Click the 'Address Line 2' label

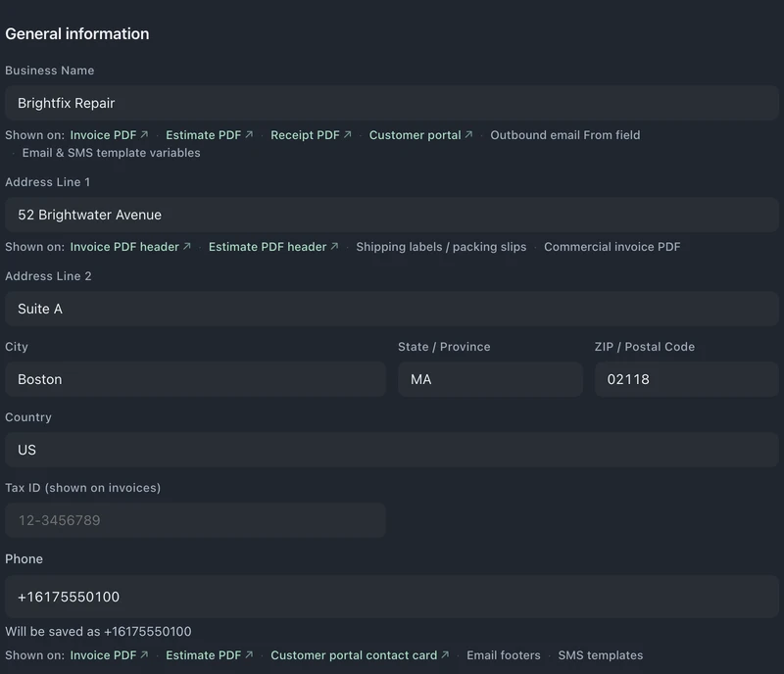coord(48,276)
